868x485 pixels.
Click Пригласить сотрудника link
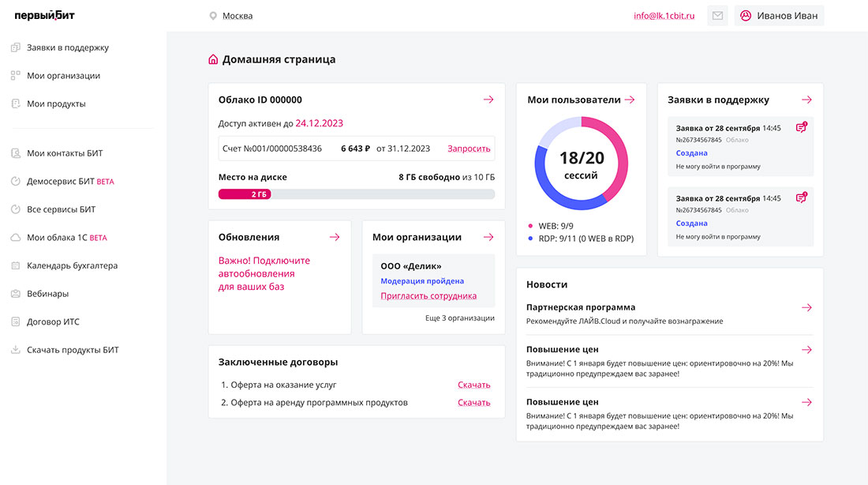point(428,296)
